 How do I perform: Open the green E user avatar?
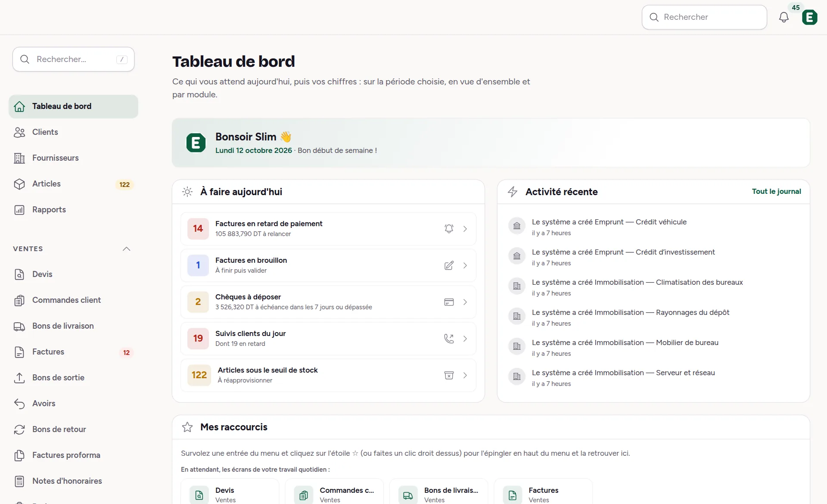tap(809, 17)
